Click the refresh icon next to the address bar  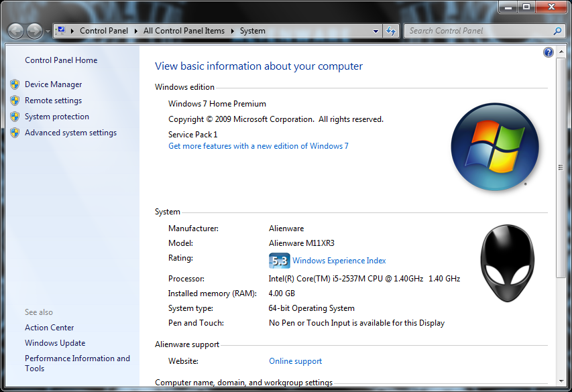[391, 30]
